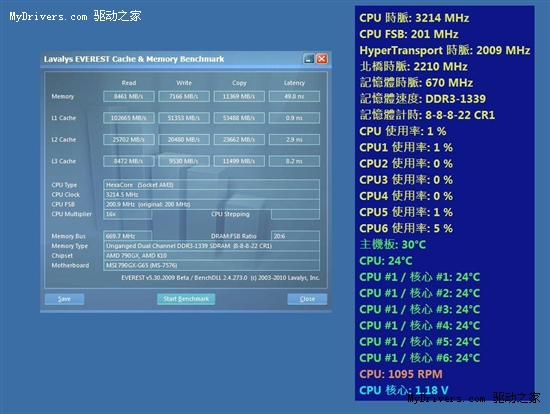550x414 pixels.
Task: Click the CPU Multiplier field 16x
Action: pyautogui.click(x=128, y=214)
